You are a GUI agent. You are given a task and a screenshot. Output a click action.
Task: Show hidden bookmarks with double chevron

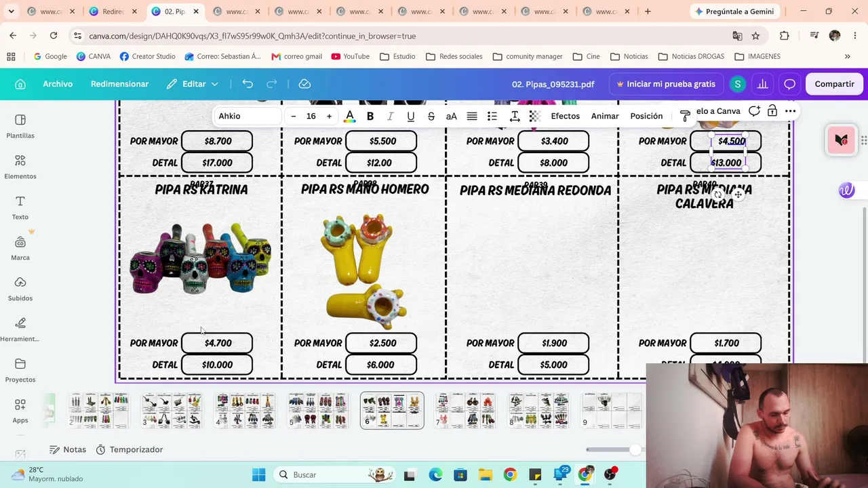tap(847, 56)
